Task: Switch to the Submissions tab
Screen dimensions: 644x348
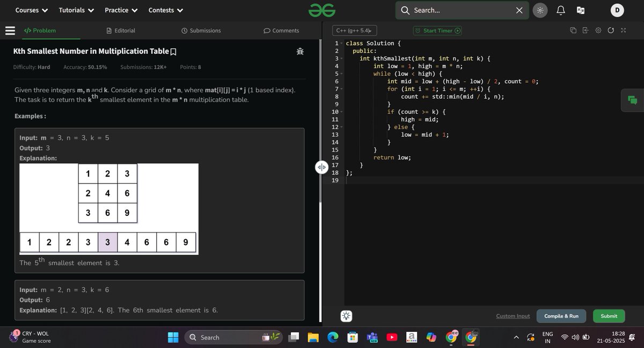Action: (201, 31)
